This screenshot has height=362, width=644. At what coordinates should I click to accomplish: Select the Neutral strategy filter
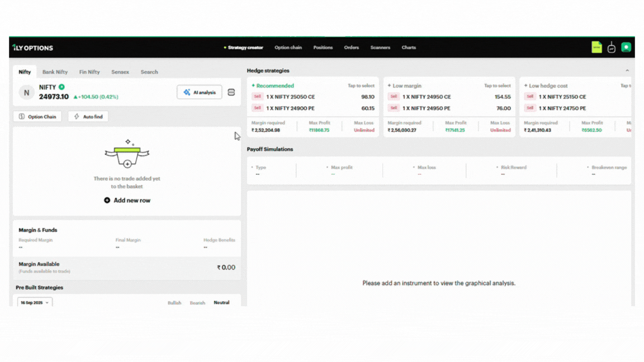pos(221,303)
